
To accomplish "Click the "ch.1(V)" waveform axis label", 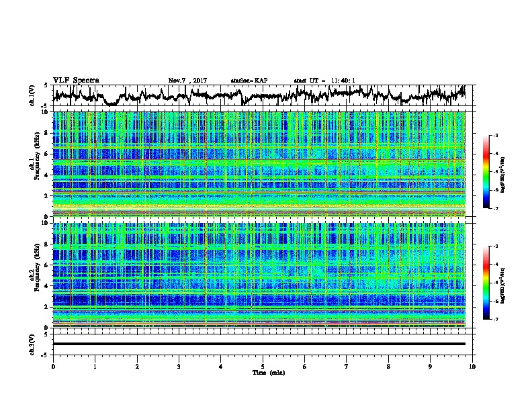I will click(x=32, y=95).
